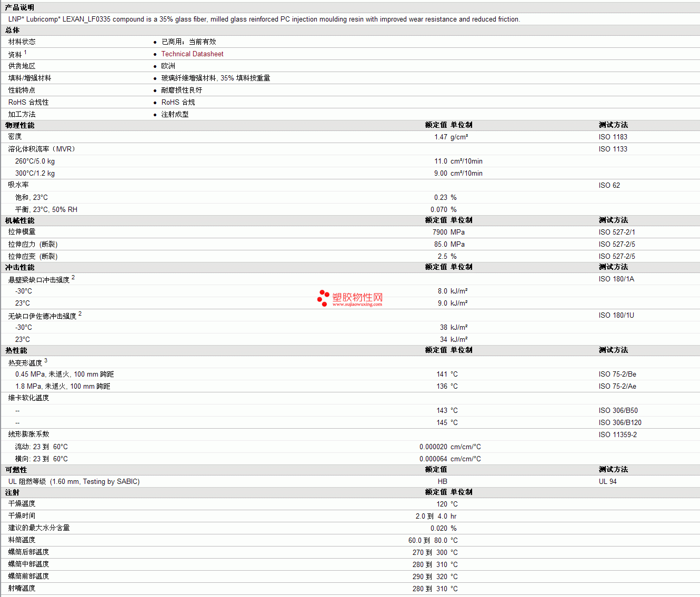Viewport: 700px width, 597px height.
Task: Click the ISO 75-2/Be test method
Action: pyautogui.click(x=617, y=374)
